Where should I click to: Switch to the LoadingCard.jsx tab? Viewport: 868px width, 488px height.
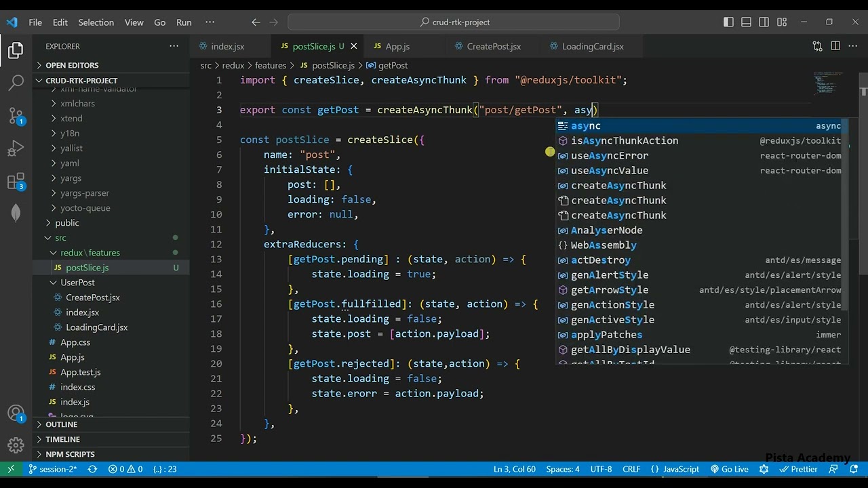pyautogui.click(x=593, y=46)
